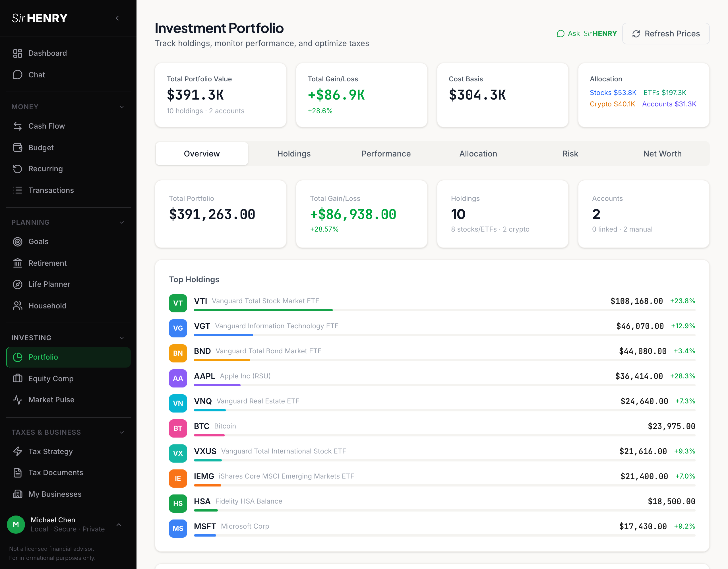Click the Recurring cycle icon
This screenshot has height=569, width=728.
tap(17, 169)
